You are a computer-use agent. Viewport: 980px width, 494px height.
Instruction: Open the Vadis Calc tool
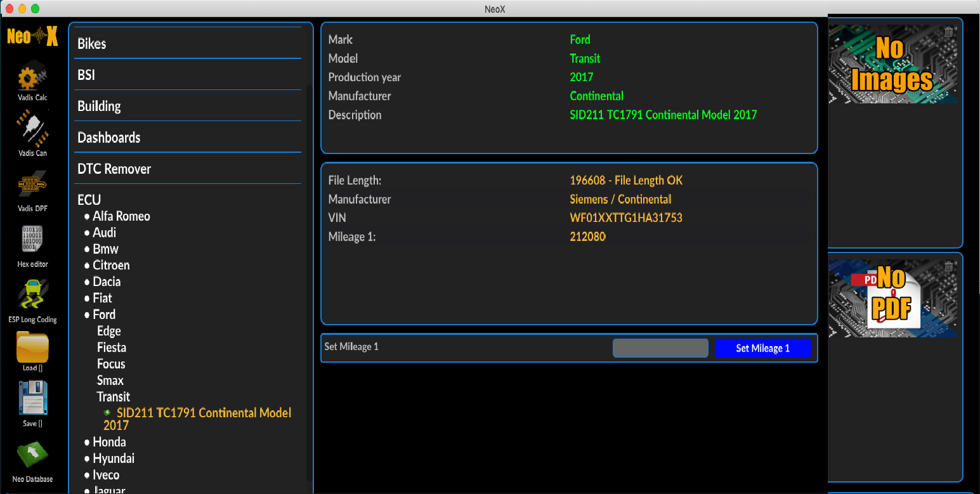32,79
